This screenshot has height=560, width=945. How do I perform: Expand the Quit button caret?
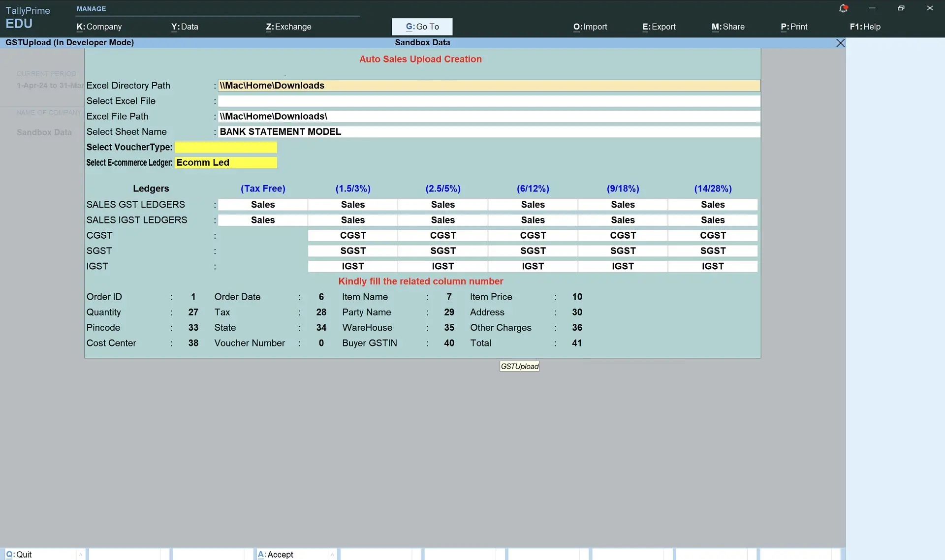tap(80, 555)
